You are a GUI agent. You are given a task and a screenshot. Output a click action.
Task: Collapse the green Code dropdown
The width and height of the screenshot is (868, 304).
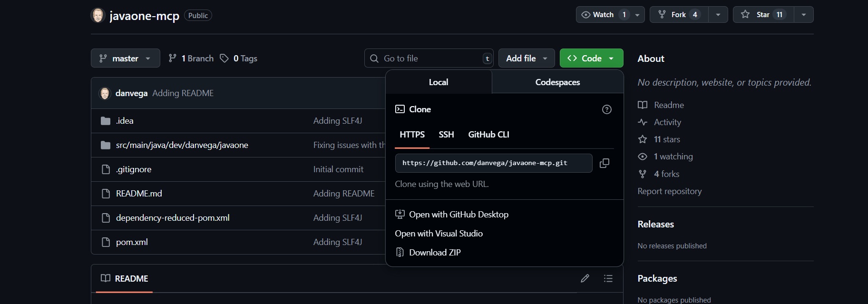[x=591, y=58]
